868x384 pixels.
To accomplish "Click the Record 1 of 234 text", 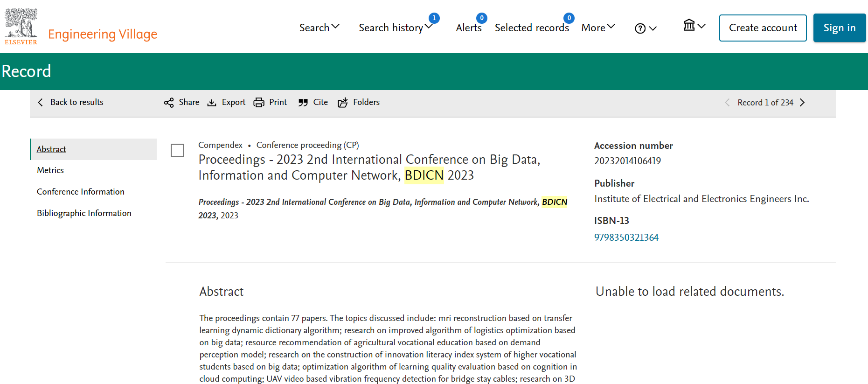I will (765, 103).
